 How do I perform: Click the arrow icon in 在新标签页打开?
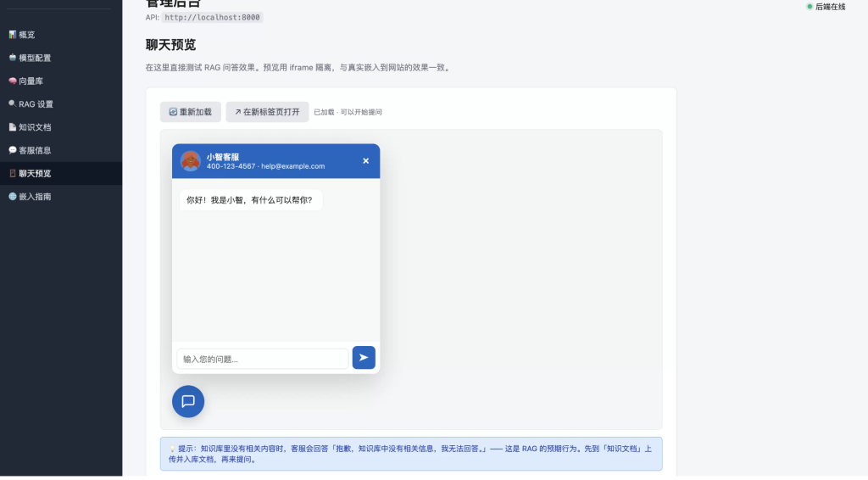point(238,112)
